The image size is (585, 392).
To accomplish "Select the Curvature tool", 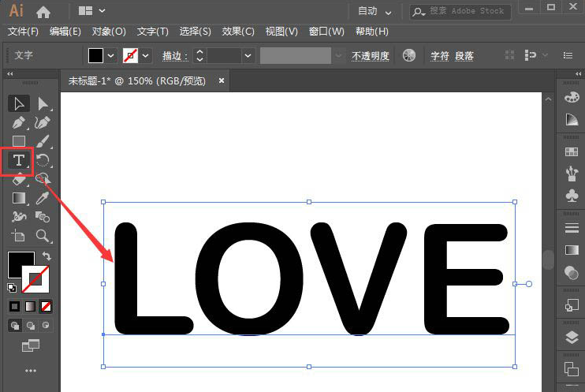I will click(x=43, y=122).
